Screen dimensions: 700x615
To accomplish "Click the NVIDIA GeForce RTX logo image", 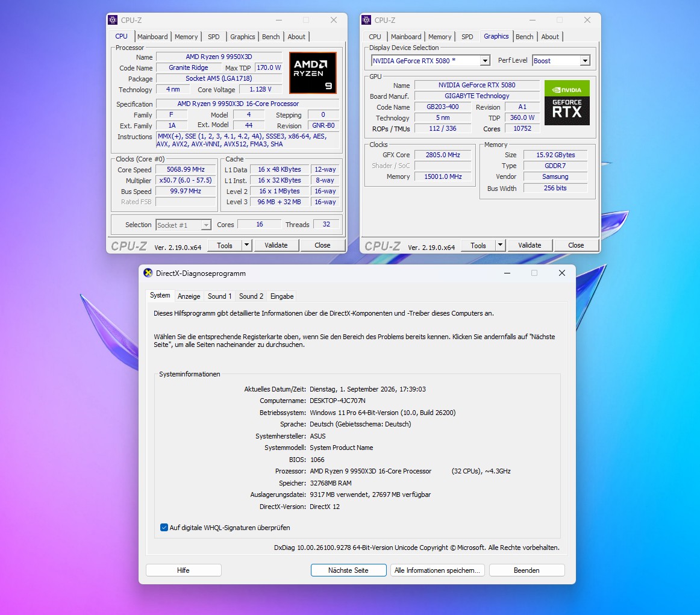I will [x=567, y=102].
